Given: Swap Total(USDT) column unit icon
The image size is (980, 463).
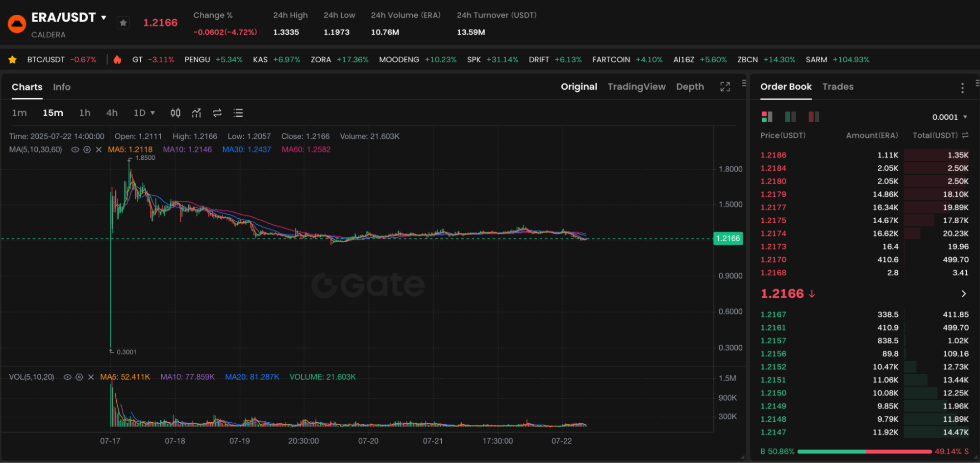Looking at the screenshot, I should (965, 135).
